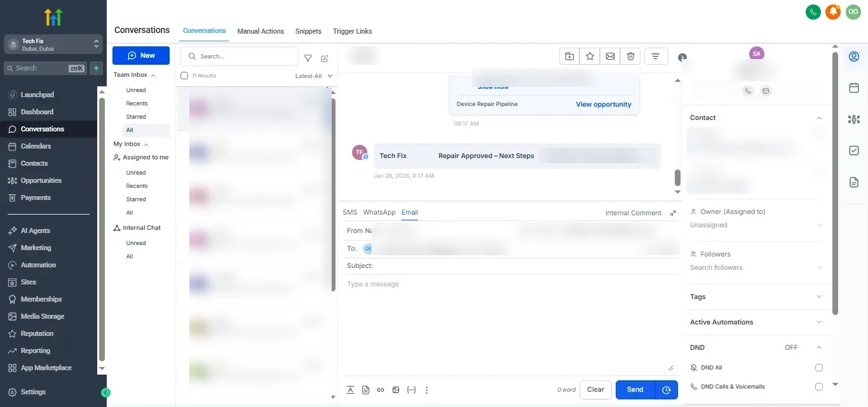This screenshot has width=868, height=407.
Task: Open Team Inbox Starred list
Action: point(136,117)
